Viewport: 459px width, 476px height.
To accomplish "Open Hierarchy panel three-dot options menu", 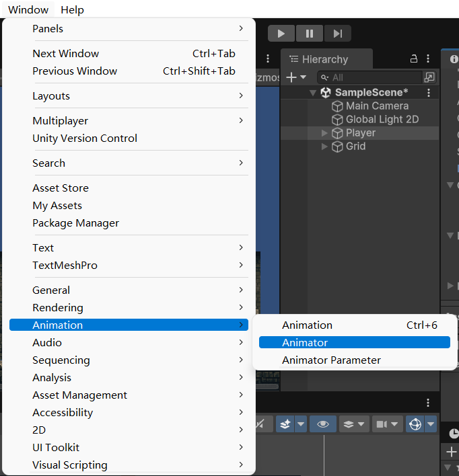I will pos(428,58).
